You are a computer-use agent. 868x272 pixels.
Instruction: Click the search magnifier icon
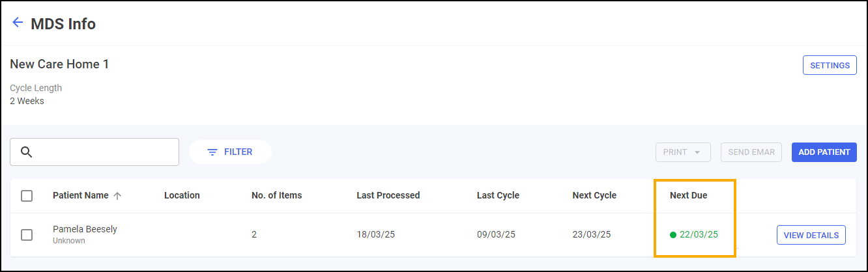(x=27, y=152)
